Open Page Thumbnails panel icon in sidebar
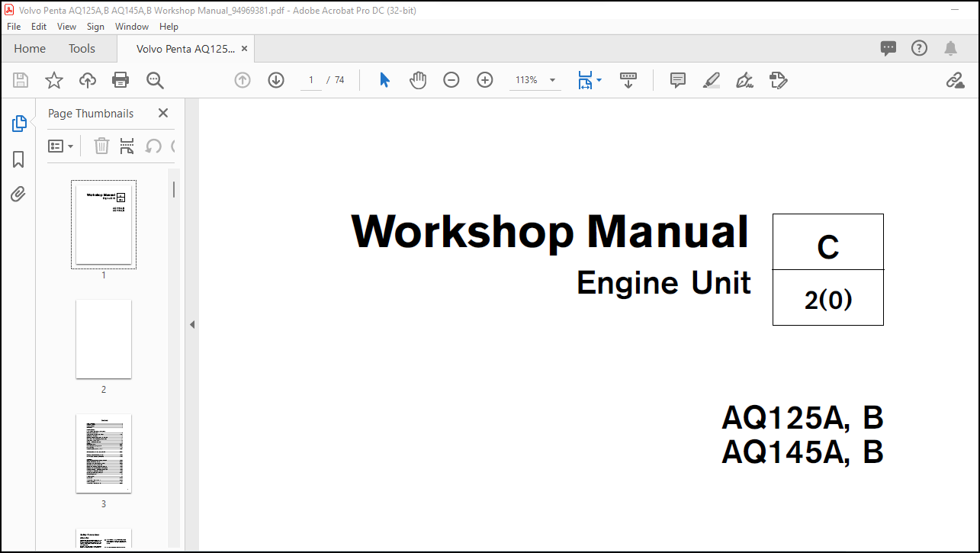Screen dimensions: 980x553 [19, 124]
